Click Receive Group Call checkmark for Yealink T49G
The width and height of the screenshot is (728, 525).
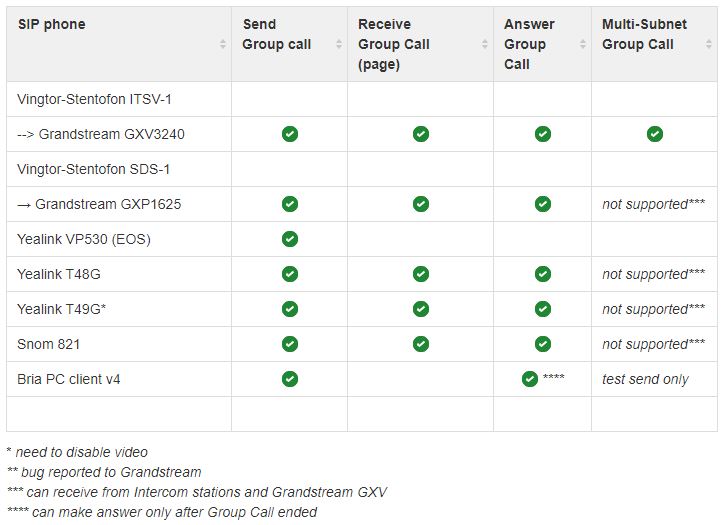pos(421,309)
